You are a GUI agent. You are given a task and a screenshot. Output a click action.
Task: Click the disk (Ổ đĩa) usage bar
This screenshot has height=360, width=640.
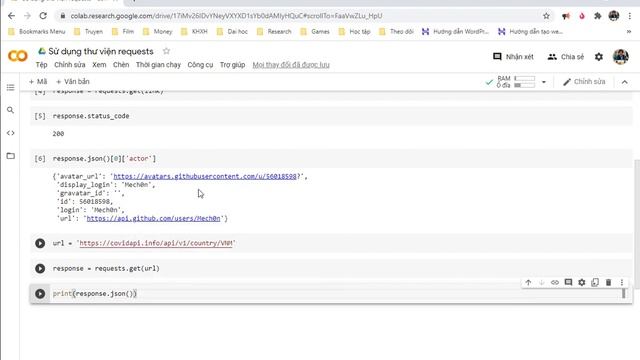[x=524, y=85]
